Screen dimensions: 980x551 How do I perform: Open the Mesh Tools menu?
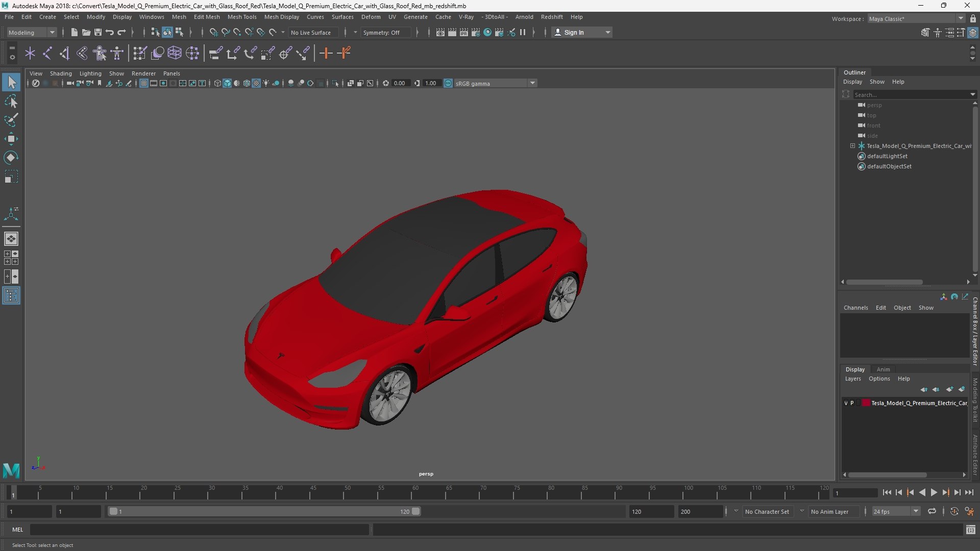point(242,17)
